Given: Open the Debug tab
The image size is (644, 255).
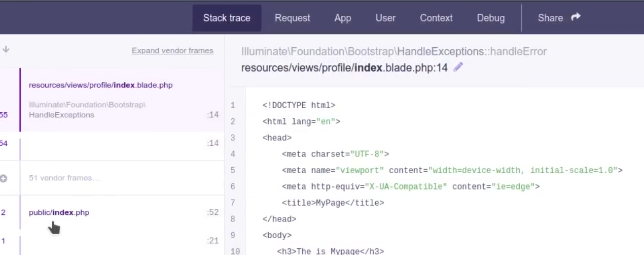Looking at the screenshot, I should coord(491,18).
